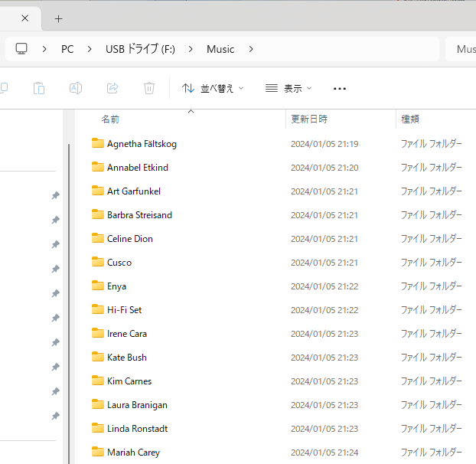Click the Cusco folder name

click(x=119, y=263)
